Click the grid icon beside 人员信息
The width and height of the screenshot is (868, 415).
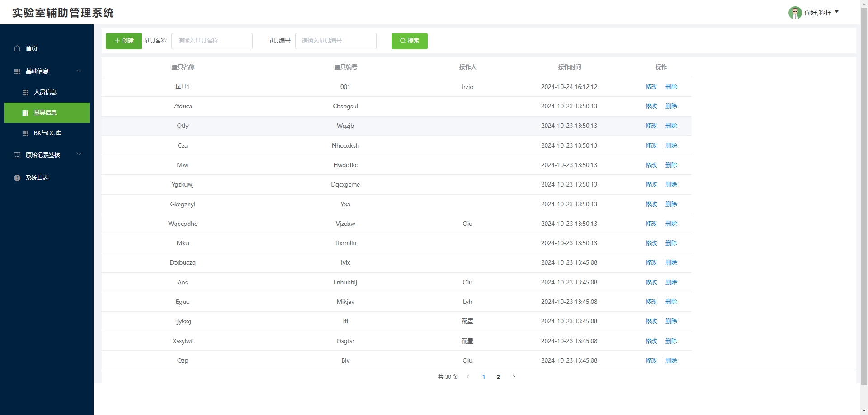click(25, 93)
